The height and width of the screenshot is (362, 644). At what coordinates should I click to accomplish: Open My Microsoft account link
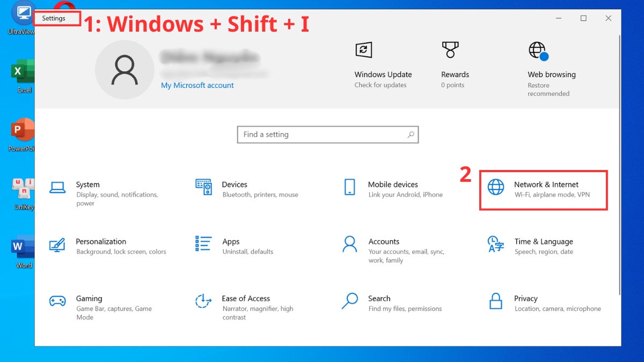click(197, 85)
